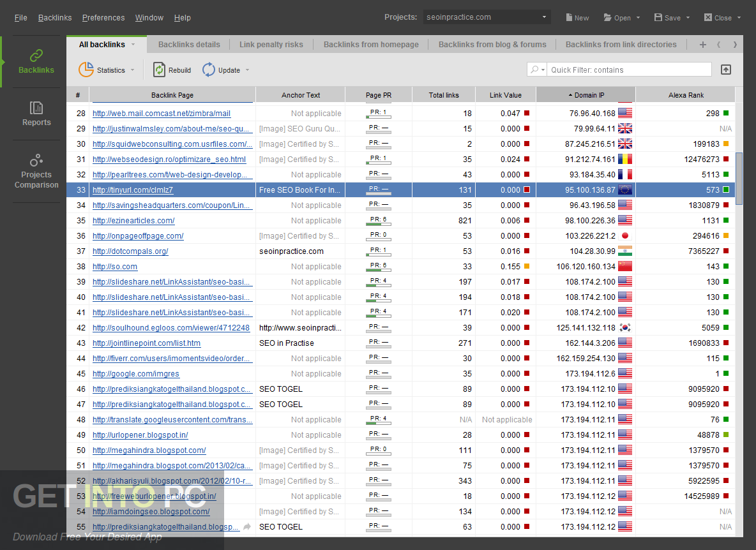
Task: Click the Open folder icon
Action: click(x=607, y=17)
